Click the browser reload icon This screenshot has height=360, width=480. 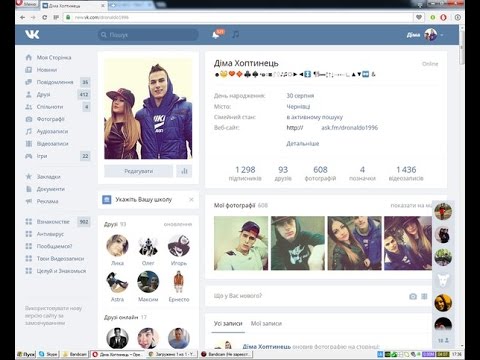click(x=44, y=17)
